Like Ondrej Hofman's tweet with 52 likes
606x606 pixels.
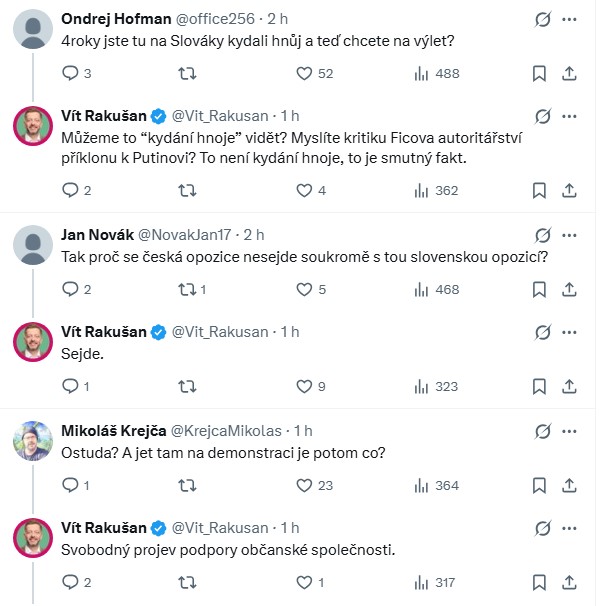[305, 73]
